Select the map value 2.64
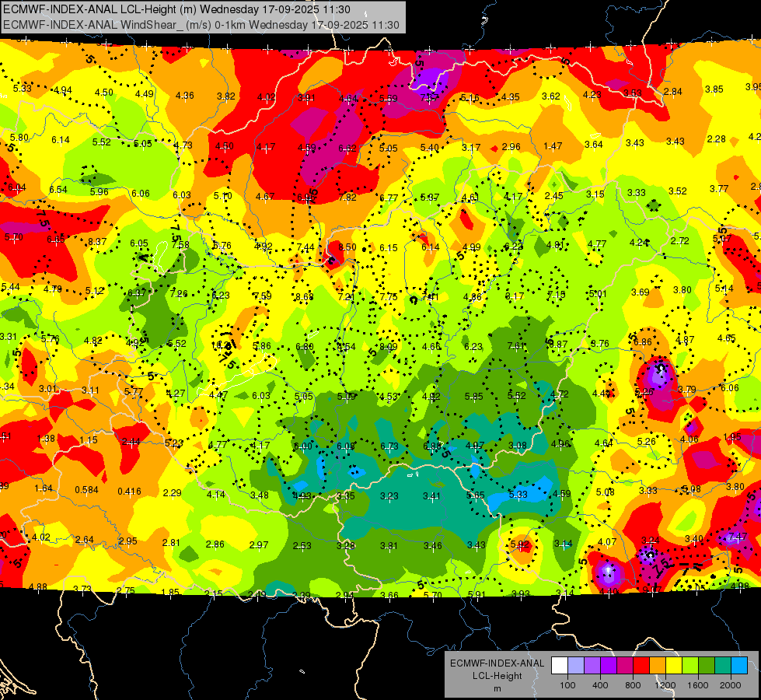The height and width of the screenshot is (700, 761). 85,540
